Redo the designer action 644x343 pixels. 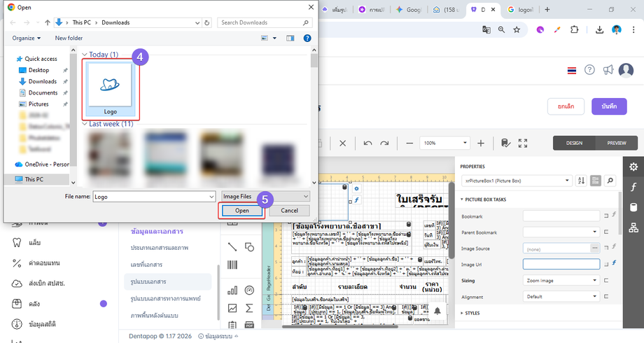384,143
